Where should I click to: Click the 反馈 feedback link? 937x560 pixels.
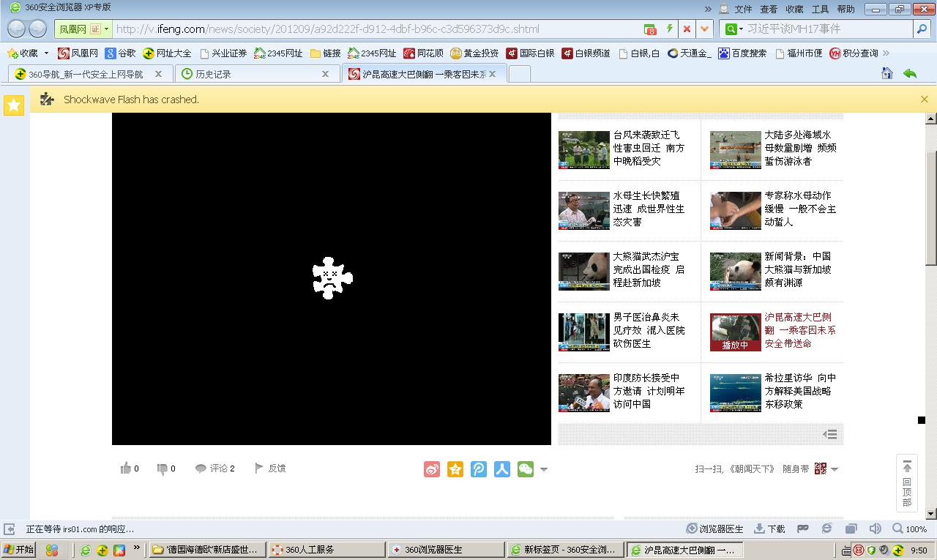coord(269,468)
